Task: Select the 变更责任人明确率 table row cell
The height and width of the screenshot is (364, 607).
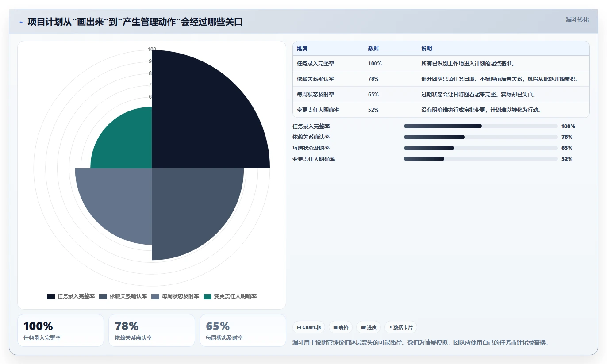Action: (318, 110)
